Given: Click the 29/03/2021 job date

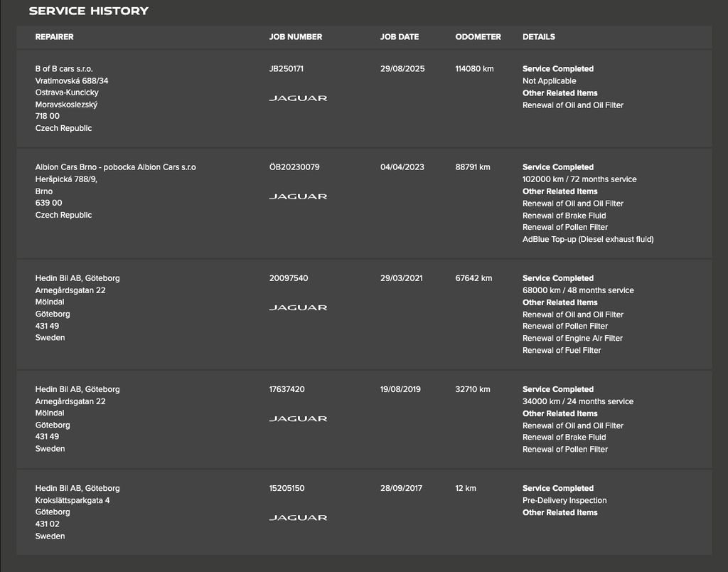Looking at the screenshot, I should pos(401,278).
